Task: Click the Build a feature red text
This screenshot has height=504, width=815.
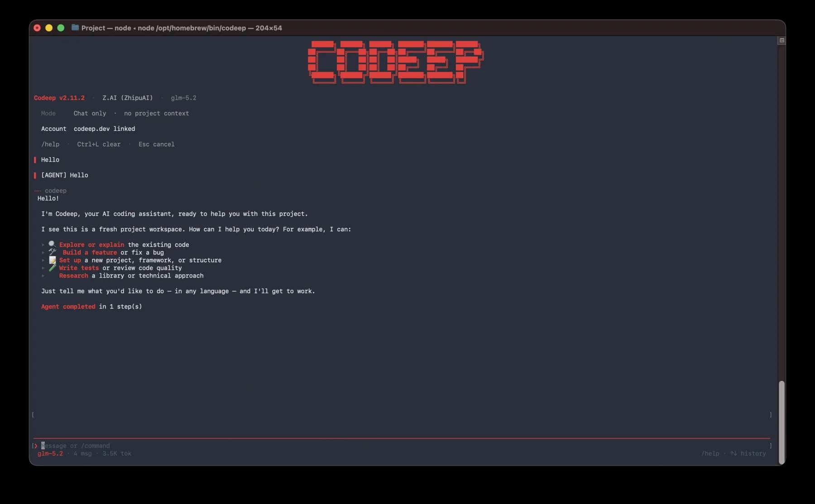Action: coord(90,252)
